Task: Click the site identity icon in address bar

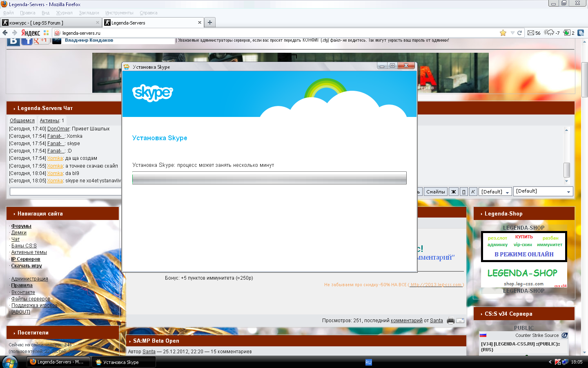Action: (x=57, y=33)
